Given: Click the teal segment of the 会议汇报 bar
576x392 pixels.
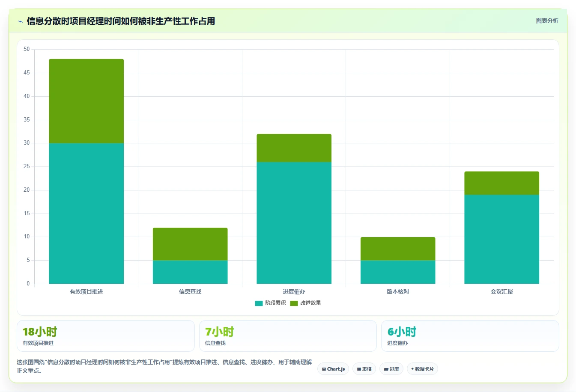Looking at the screenshot, I should click(x=502, y=239).
